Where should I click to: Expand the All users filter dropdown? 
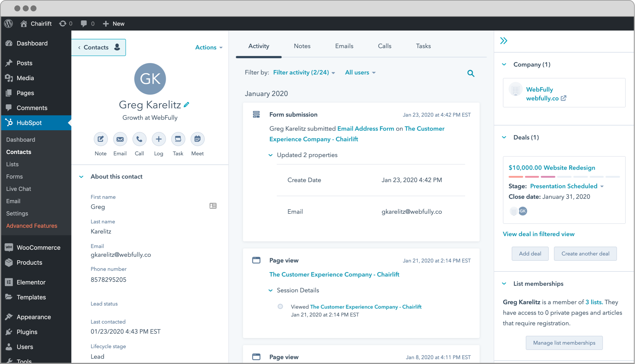360,73
